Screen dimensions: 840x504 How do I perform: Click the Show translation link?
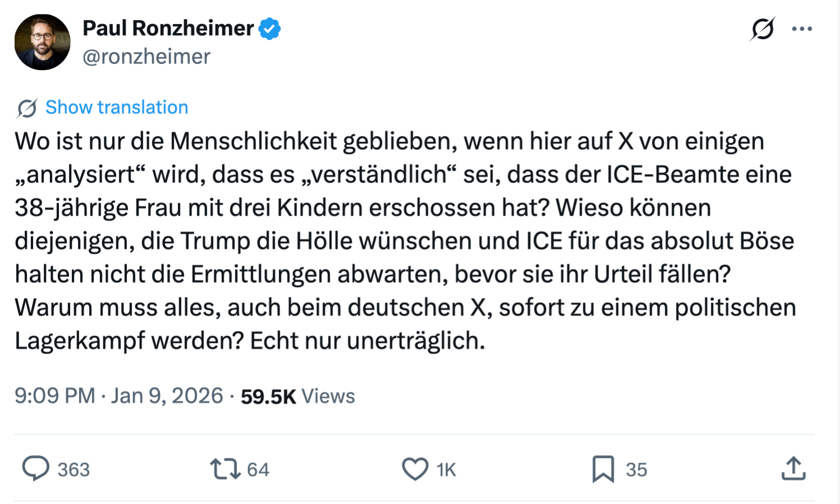coord(117,107)
